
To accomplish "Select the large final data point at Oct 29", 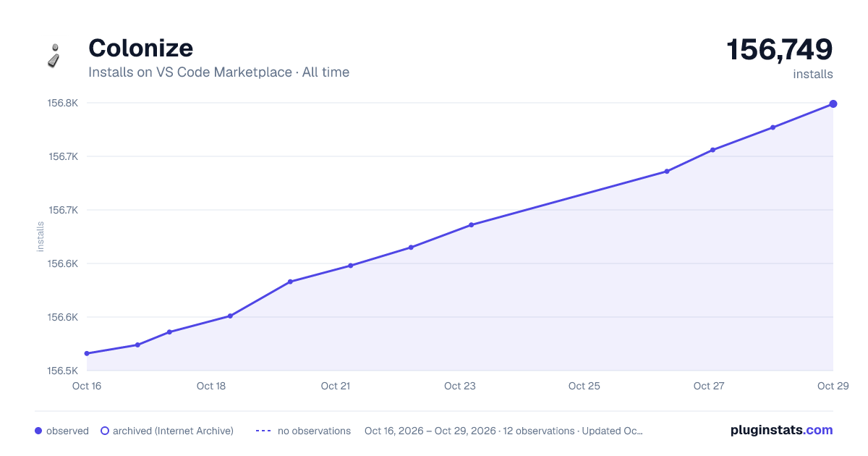I will pos(833,104).
